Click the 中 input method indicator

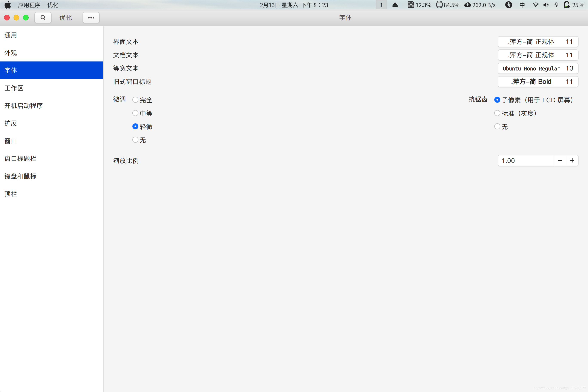pyautogui.click(x=522, y=5)
